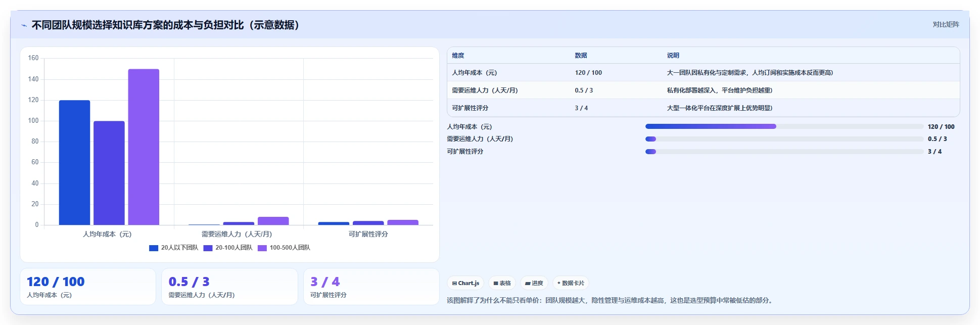Click the purple bar in 可扩展性评分 group
The width and height of the screenshot is (980, 325).
(403, 222)
